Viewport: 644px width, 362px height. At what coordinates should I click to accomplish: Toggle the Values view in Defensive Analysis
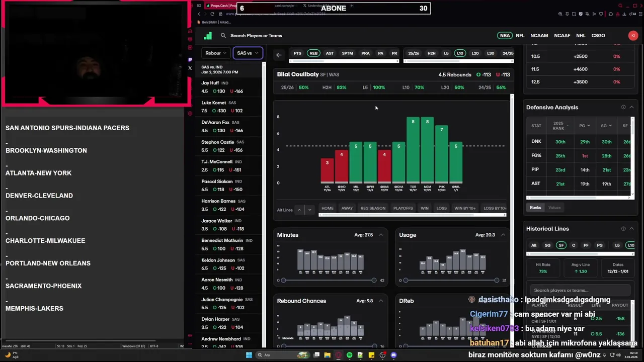554,208
